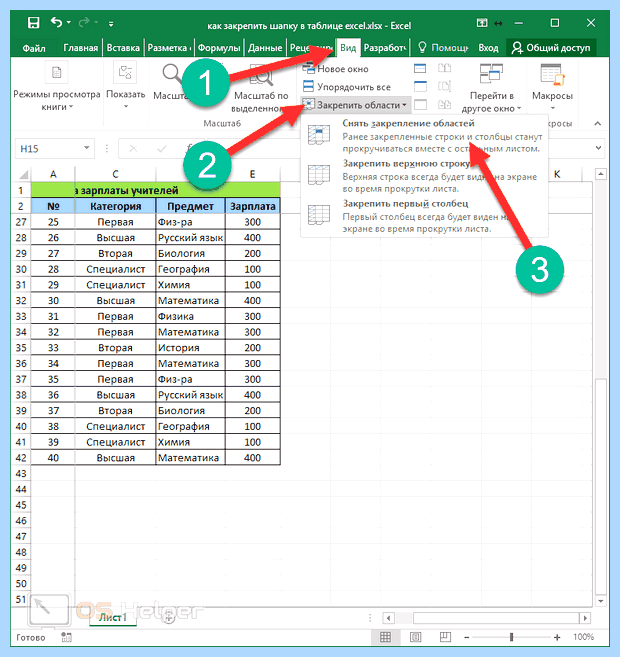Expand the Показать group dropdown
This screenshot has width=620, height=657.
point(125,86)
